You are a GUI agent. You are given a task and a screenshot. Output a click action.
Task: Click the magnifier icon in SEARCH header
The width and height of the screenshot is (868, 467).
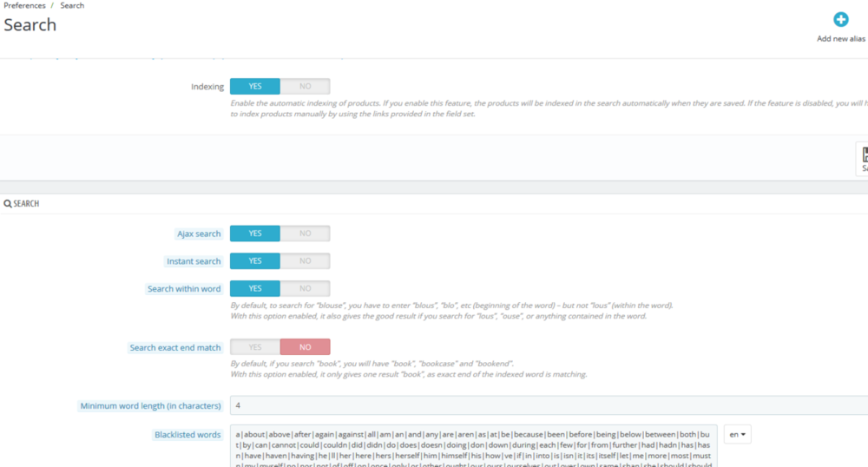tap(8, 204)
